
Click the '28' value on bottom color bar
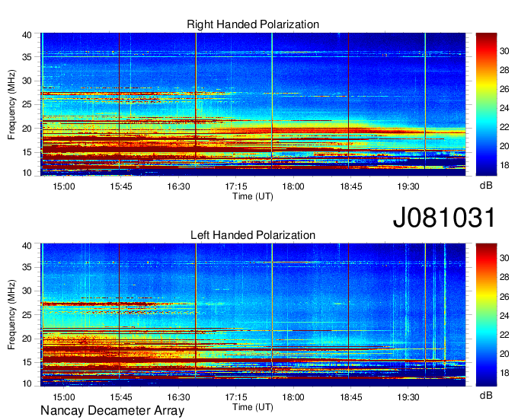504,277
